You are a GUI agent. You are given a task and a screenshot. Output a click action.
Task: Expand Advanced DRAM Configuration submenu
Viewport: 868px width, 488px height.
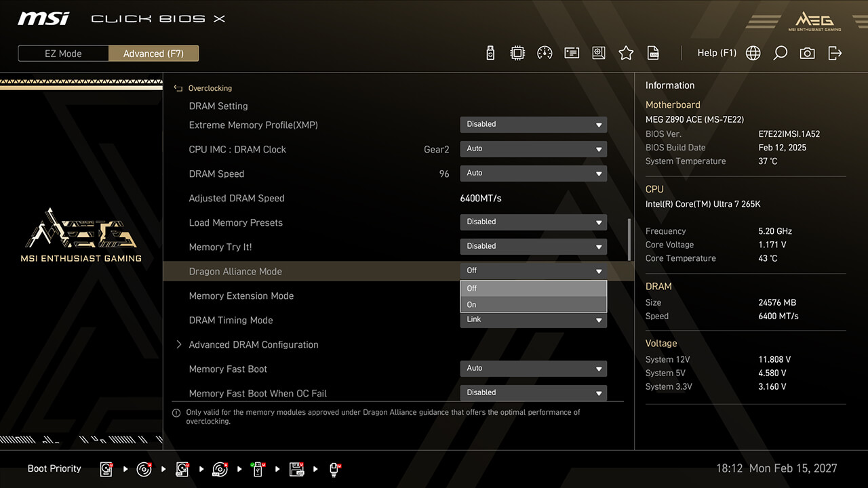coord(253,344)
